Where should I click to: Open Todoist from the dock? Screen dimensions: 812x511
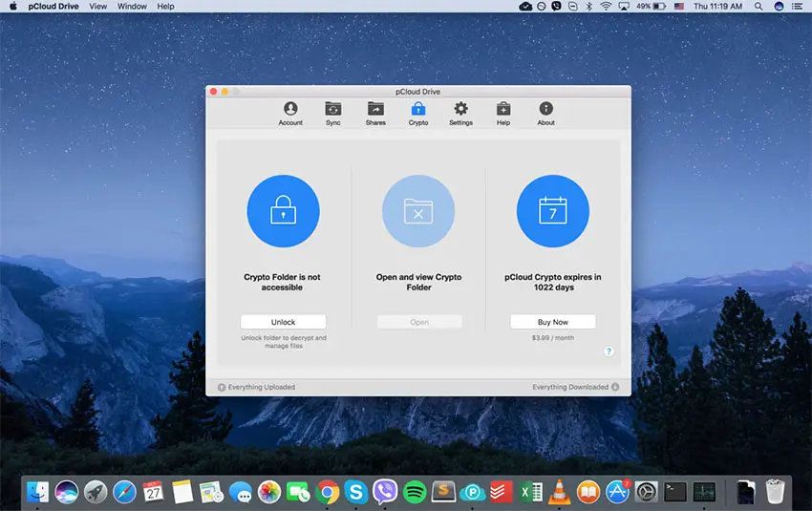[502, 492]
